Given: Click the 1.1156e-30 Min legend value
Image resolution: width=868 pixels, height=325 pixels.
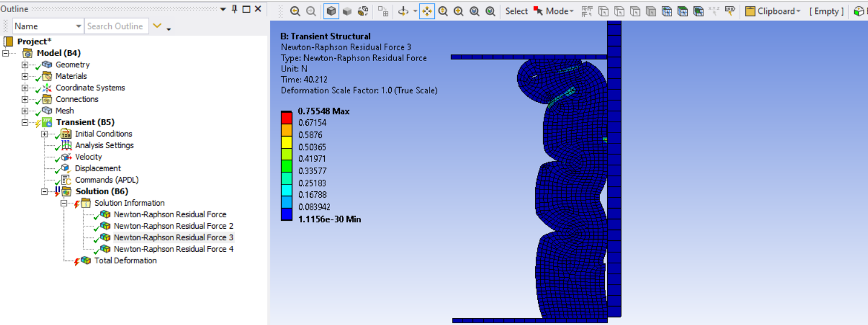Looking at the screenshot, I should click(x=329, y=219).
